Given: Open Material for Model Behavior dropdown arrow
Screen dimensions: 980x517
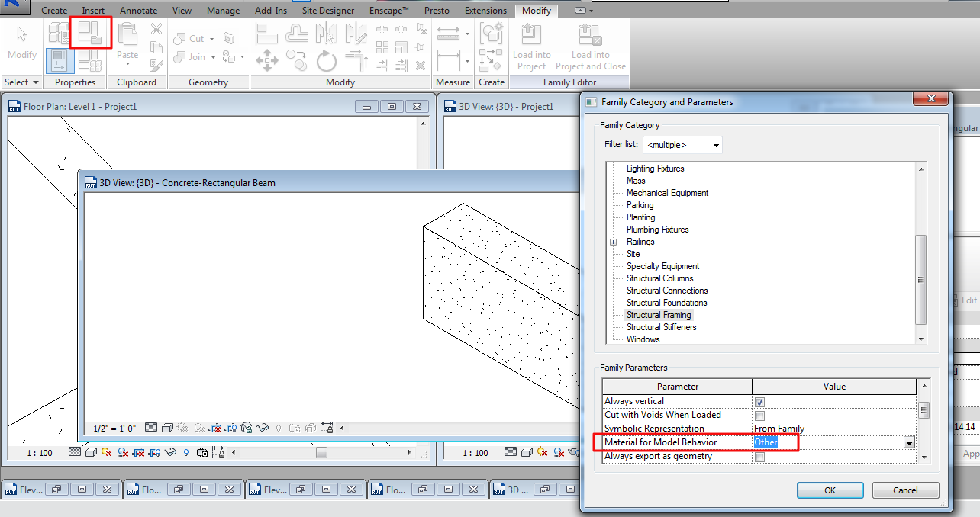Looking at the screenshot, I should click(909, 443).
